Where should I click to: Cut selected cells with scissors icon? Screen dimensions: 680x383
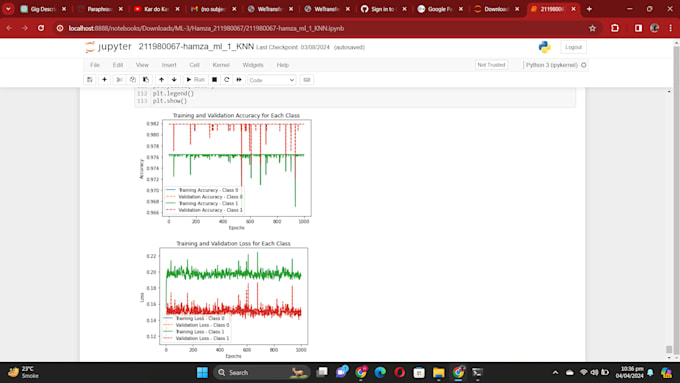(120, 80)
